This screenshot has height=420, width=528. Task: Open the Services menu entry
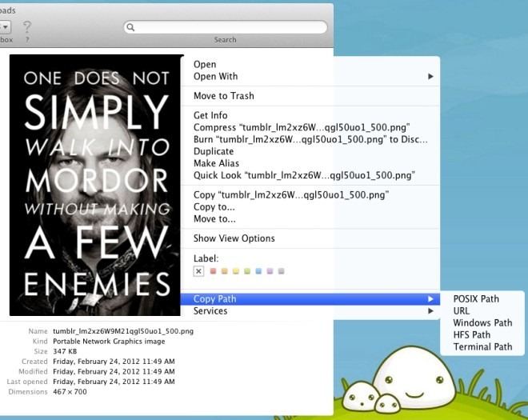click(310, 311)
